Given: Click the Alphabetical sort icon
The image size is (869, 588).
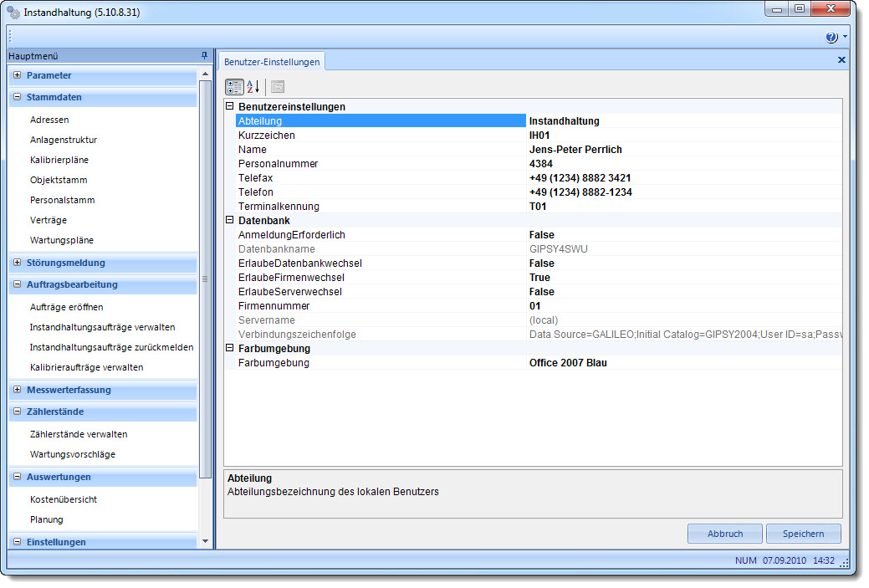Looking at the screenshot, I should point(253,86).
